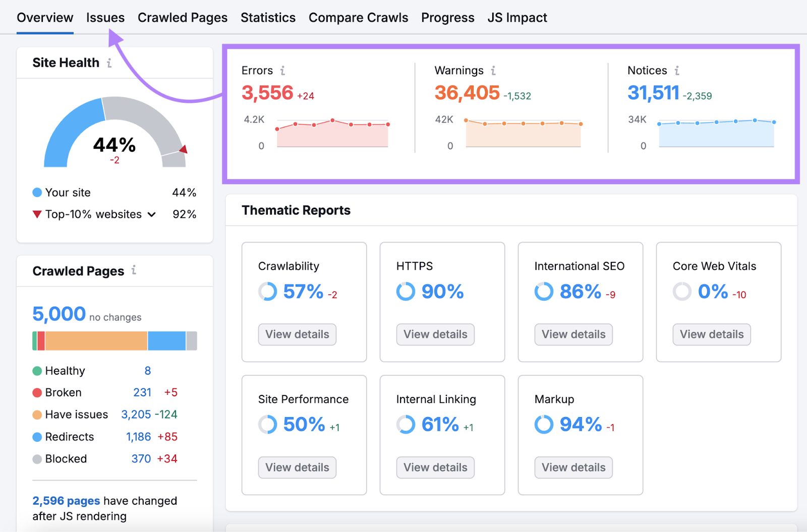Select the Core Web Vitals donut ring

(682, 291)
